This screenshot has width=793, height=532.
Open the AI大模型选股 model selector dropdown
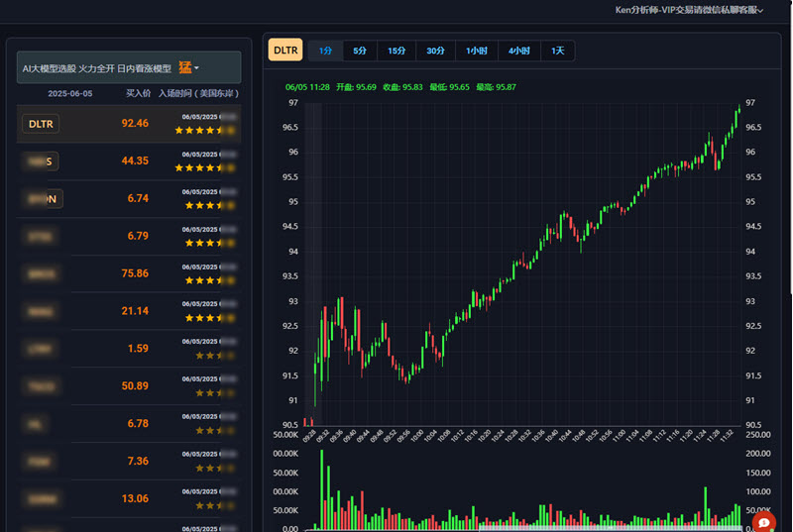coord(129,67)
